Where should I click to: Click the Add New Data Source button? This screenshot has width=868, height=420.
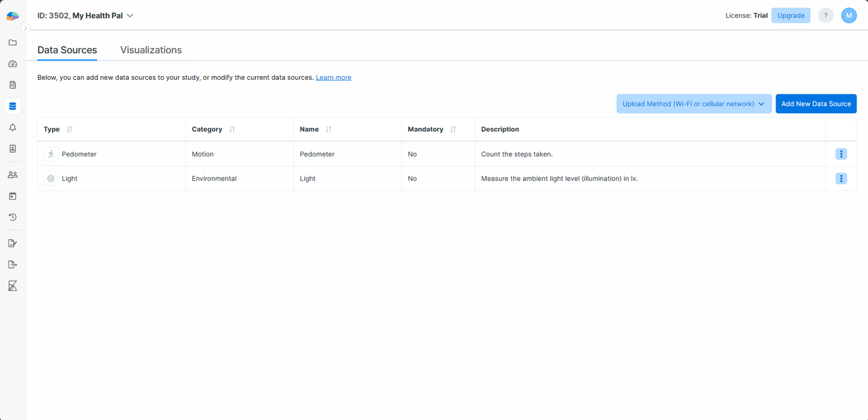[816, 103]
